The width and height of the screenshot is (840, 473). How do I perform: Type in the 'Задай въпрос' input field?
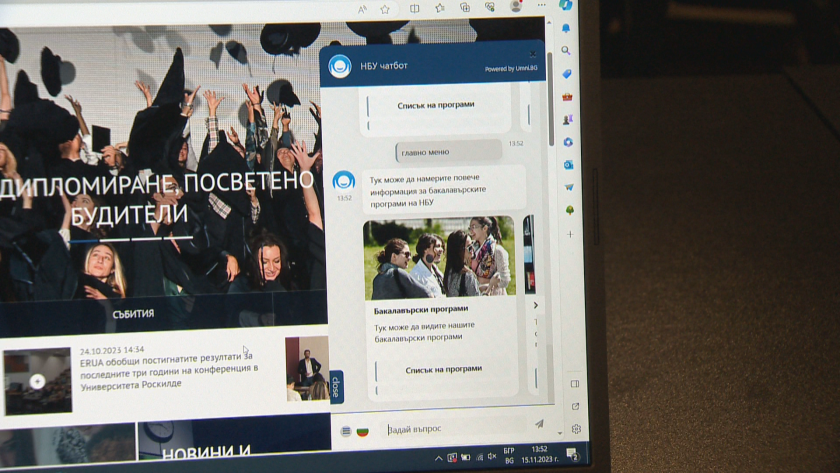click(450, 429)
